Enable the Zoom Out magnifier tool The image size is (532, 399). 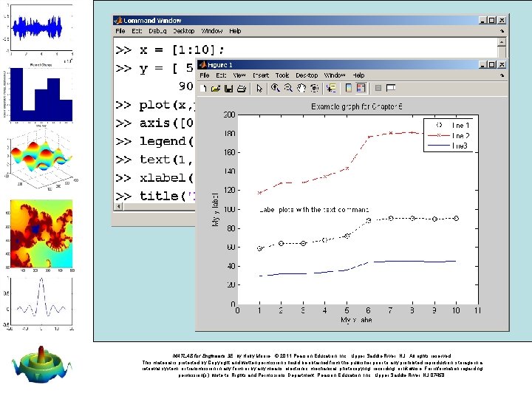point(288,88)
